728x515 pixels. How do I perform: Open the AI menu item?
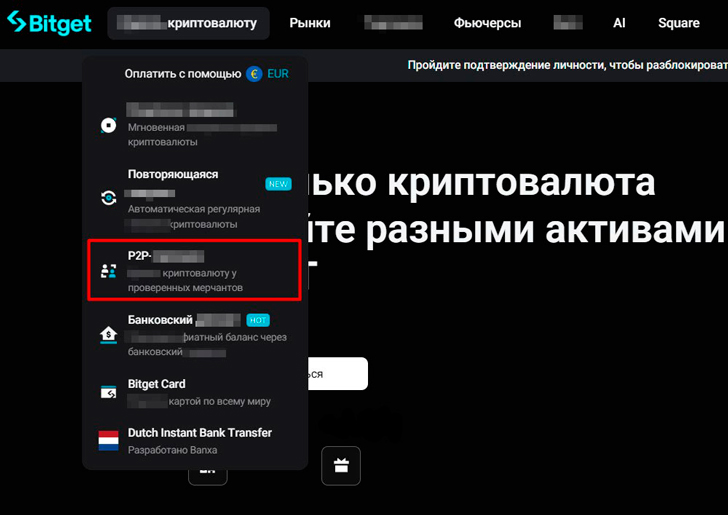pos(619,23)
